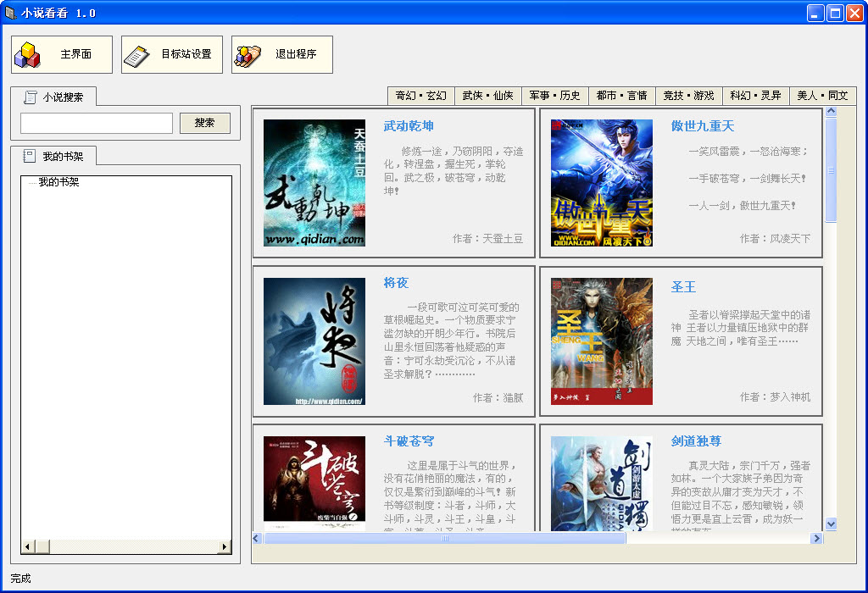Close the 小说看看 window
This screenshot has height=593, width=868.
[854, 13]
